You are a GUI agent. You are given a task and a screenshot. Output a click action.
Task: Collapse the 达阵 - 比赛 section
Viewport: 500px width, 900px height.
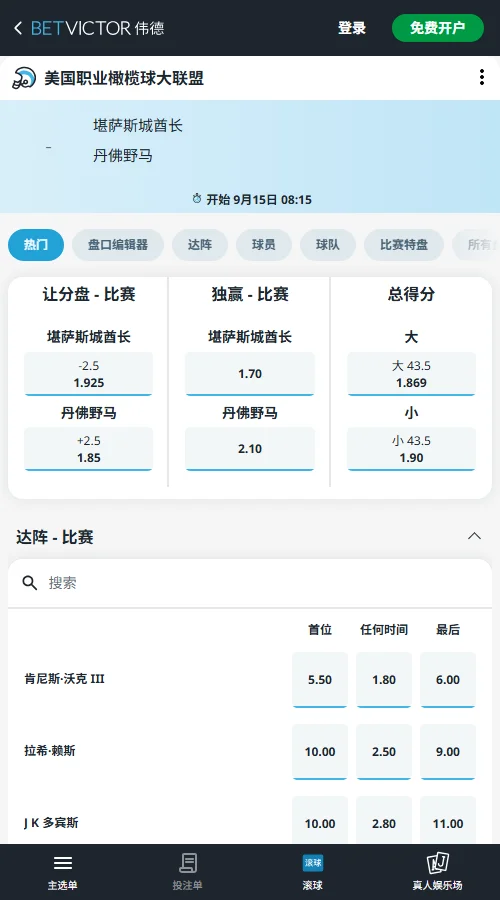tap(474, 536)
